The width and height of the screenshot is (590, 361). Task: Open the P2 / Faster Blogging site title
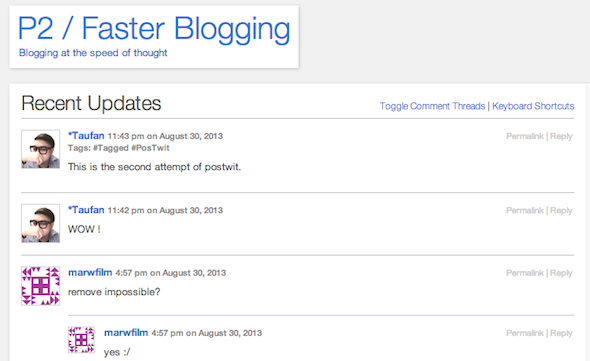pos(154,29)
